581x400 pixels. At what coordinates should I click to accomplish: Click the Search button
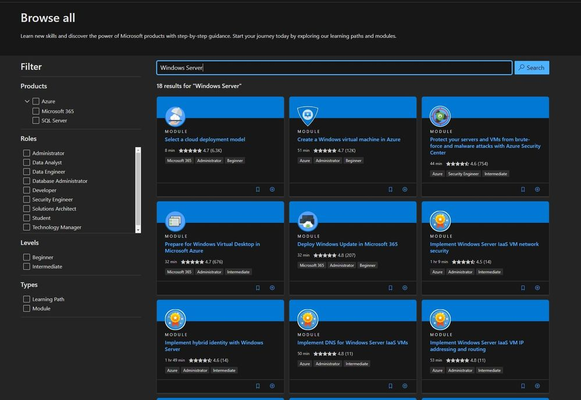tap(532, 68)
